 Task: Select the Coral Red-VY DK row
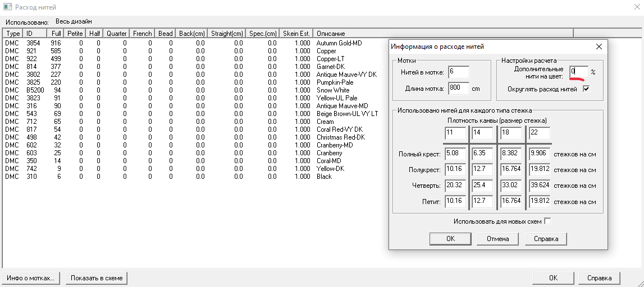184,129
